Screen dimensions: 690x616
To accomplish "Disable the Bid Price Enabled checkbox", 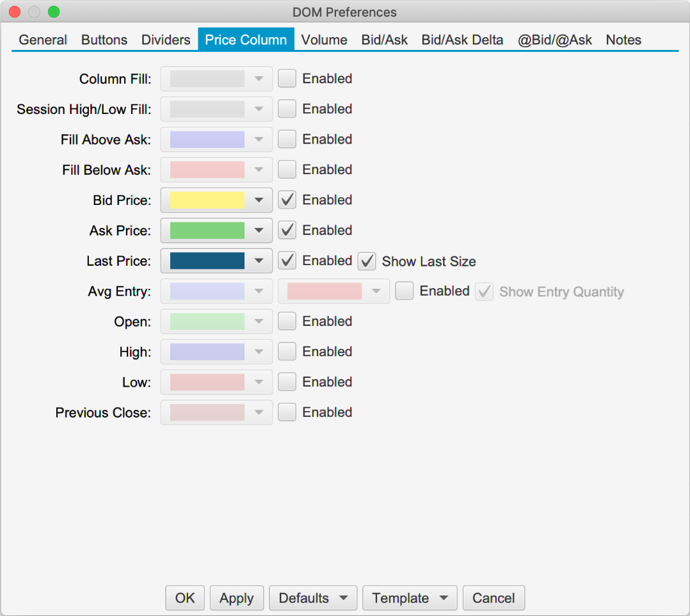I will coord(287,200).
